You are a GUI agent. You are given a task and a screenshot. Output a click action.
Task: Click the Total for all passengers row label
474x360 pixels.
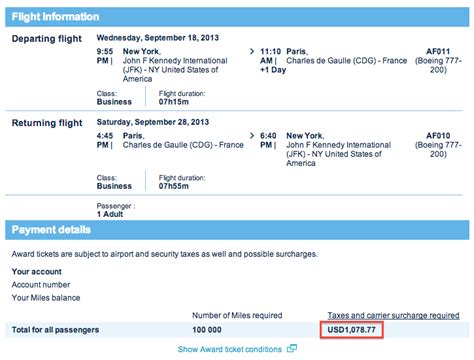(55, 330)
